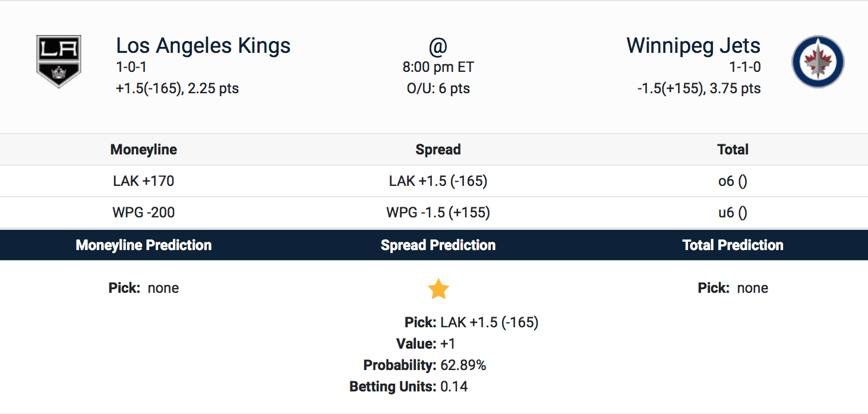This screenshot has height=414, width=868.
Task: Click the Winnipeg Jets logo
Action: pyautogui.click(x=818, y=62)
